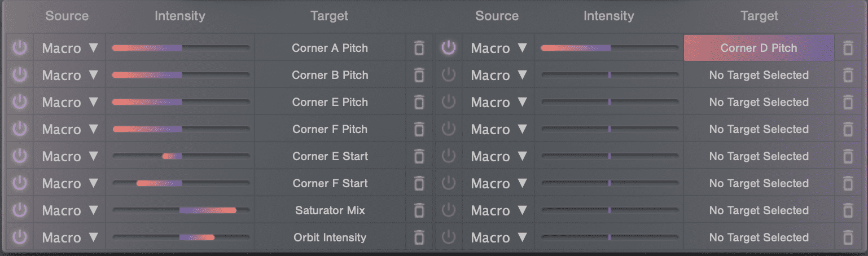Click intensity slider of Corner E Start

[181, 156]
